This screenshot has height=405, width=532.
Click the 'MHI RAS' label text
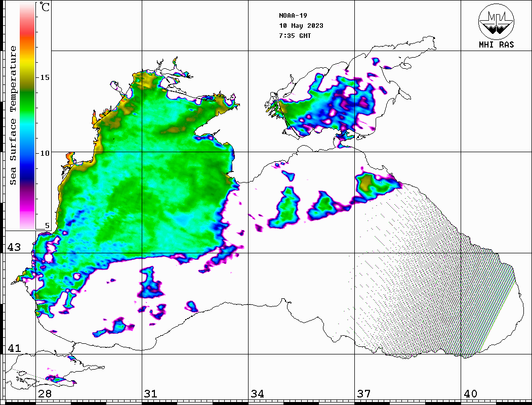497,44
